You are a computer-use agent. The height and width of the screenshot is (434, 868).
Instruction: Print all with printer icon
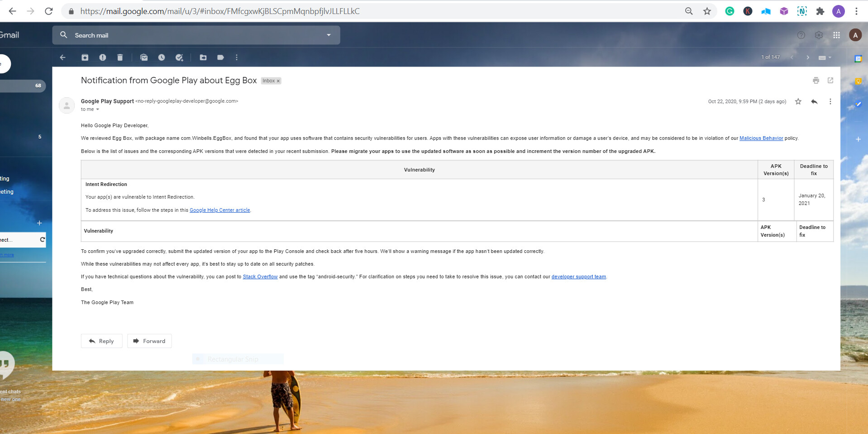[x=816, y=81]
